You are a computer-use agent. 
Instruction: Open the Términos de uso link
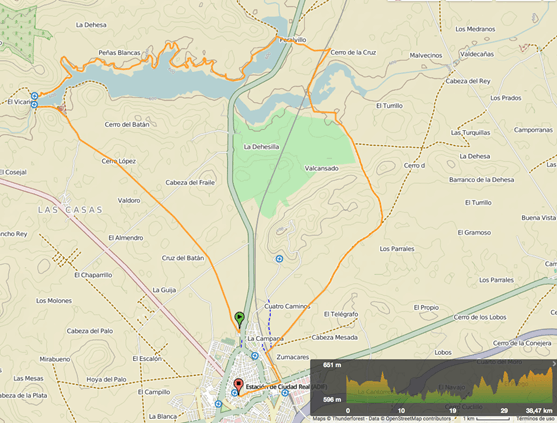click(x=536, y=419)
